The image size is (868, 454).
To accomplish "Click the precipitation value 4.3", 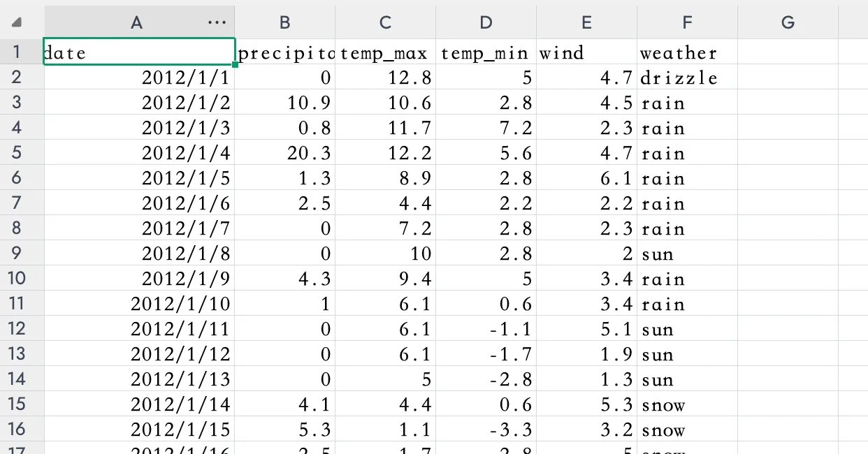I will (x=284, y=278).
